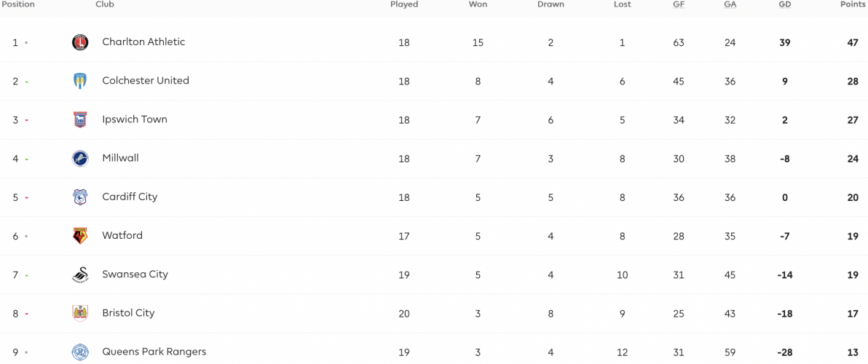This screenshot has height=364, width=868.
Task: Click the Charlton Athletic club crest
Action: (80, 43)
